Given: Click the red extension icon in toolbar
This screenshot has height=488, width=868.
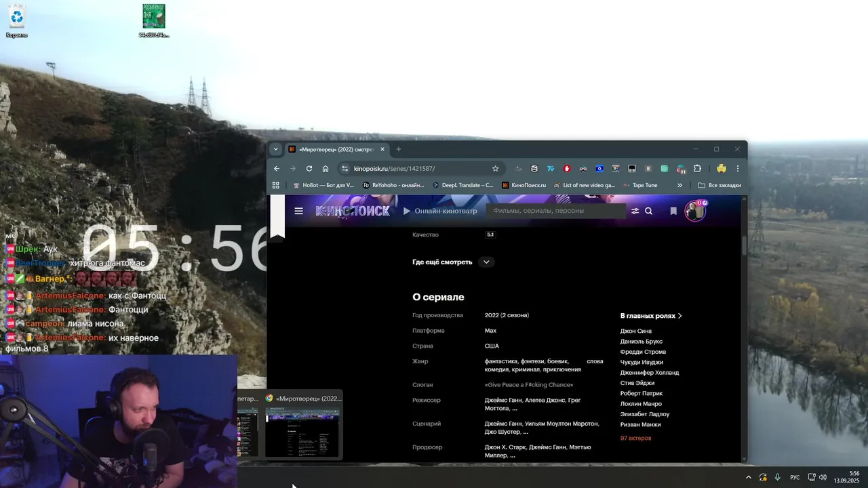Looking at the screenshot, I should tap(567, 169).
